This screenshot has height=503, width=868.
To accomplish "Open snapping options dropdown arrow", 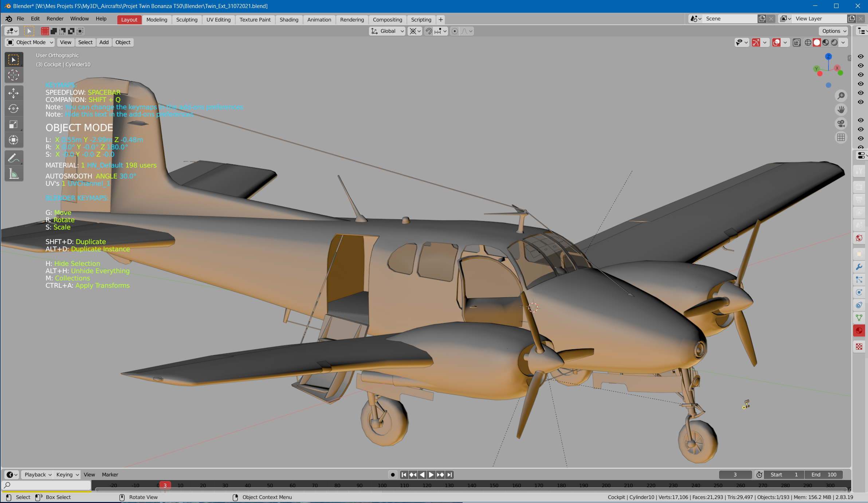I will (441, 31).
